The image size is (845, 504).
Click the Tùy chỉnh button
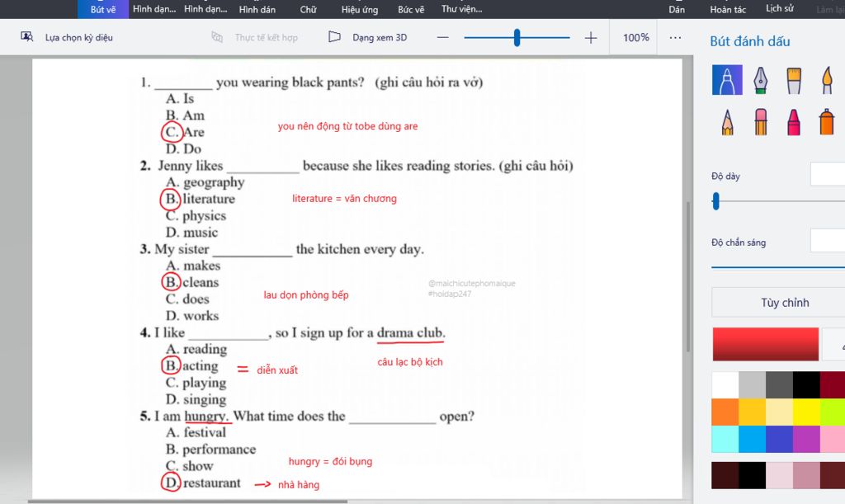[x=778, y=302]
